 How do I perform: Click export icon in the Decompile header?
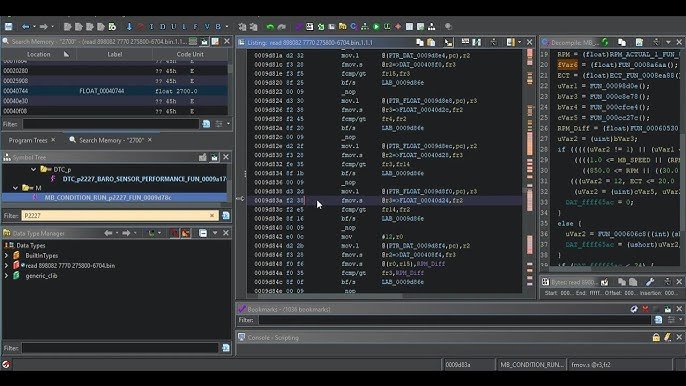[x=639, y=42]
